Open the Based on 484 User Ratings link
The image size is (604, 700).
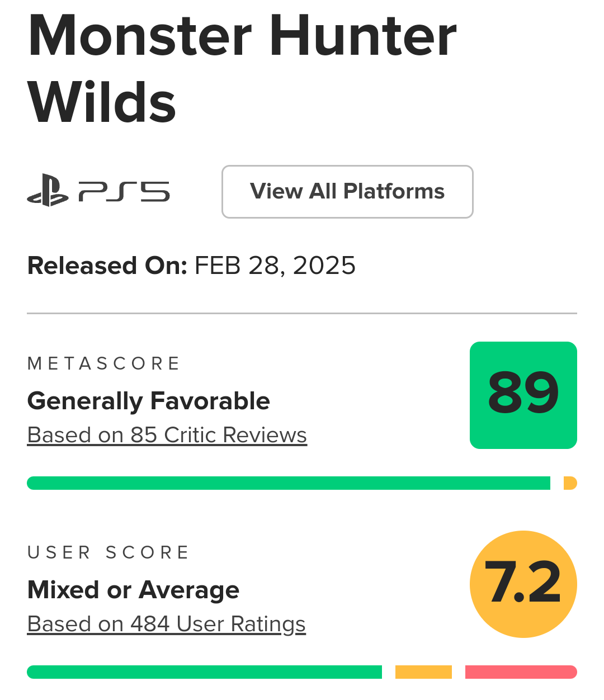coord(166,624)
